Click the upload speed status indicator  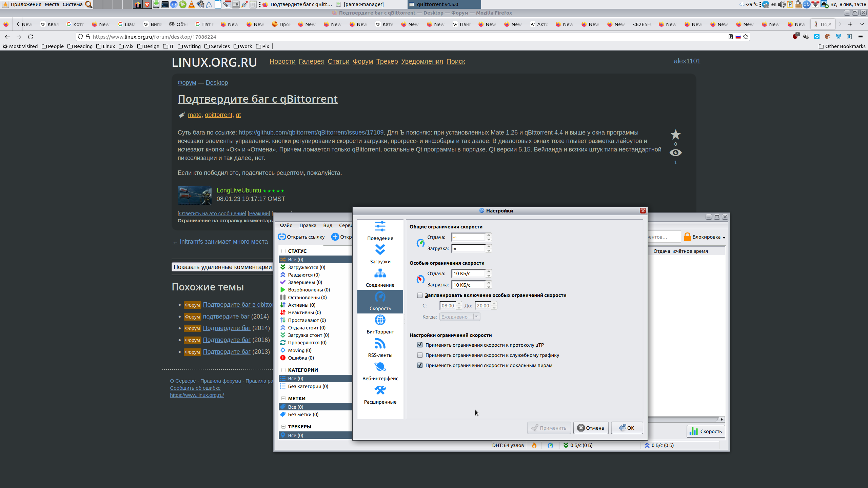click(659, 445)
